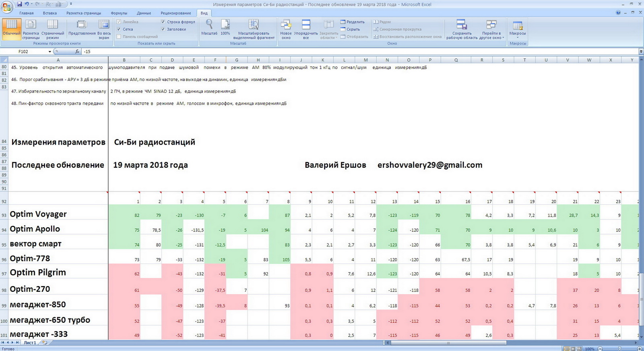Viewport: 644px width, 351px height.
Task: Open the Макросы macros dropdown
Action: pyautogui.click(x=518, y=29)
